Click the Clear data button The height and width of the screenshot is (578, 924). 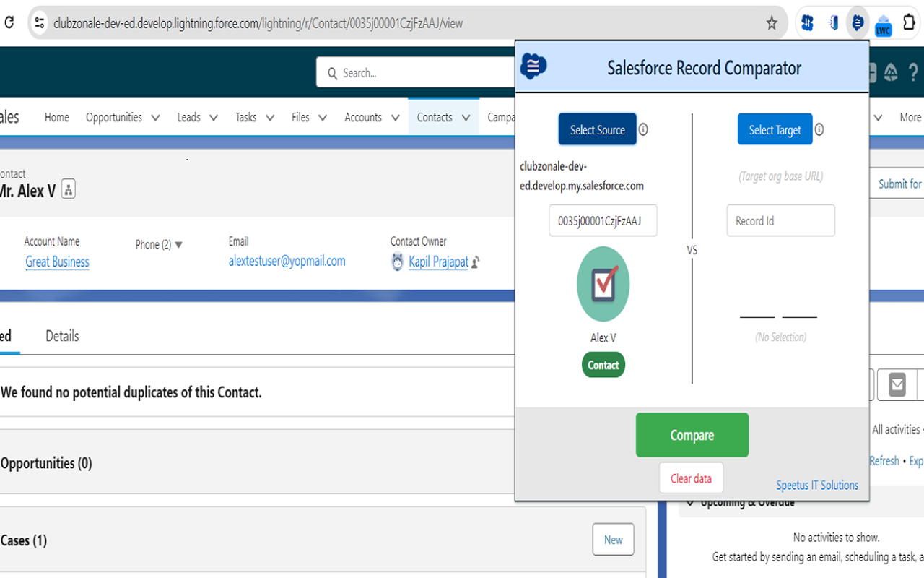click(x=692, y=478)
